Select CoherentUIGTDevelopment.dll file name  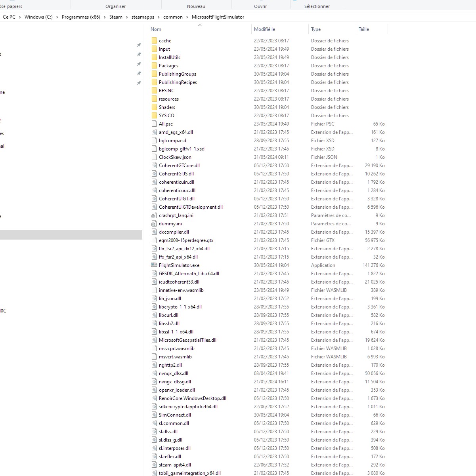[191, 207]
